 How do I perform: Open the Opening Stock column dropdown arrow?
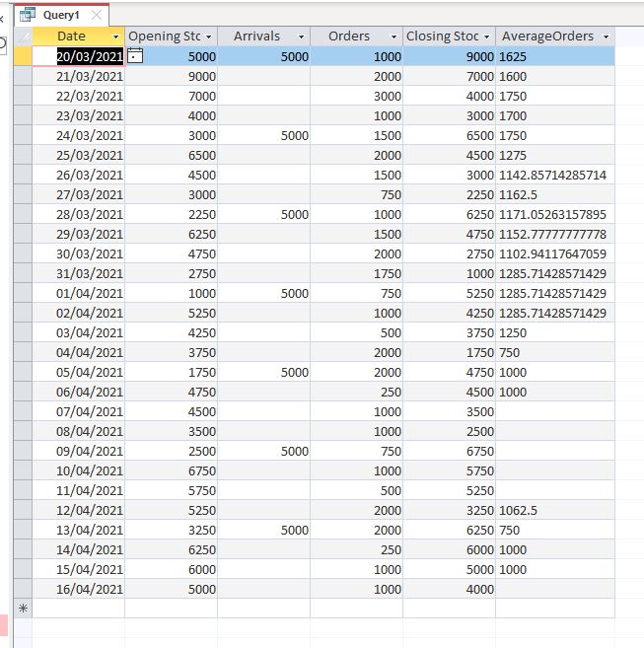[209, 36]
